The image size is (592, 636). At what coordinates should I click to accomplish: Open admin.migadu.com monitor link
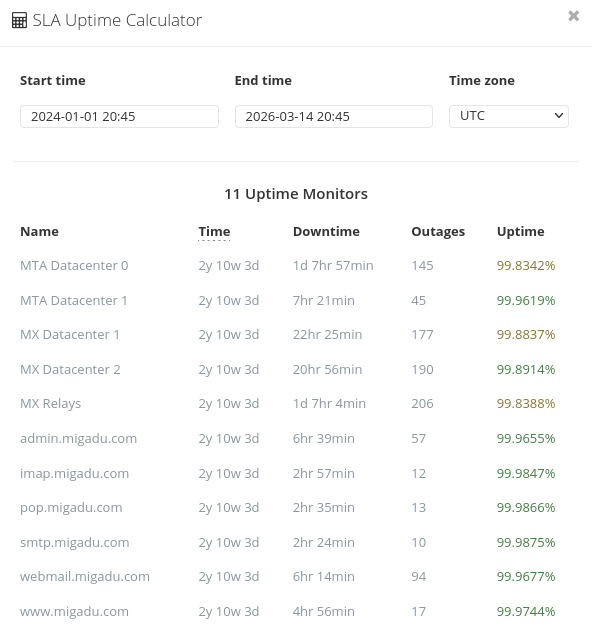(x=79, y=438)
